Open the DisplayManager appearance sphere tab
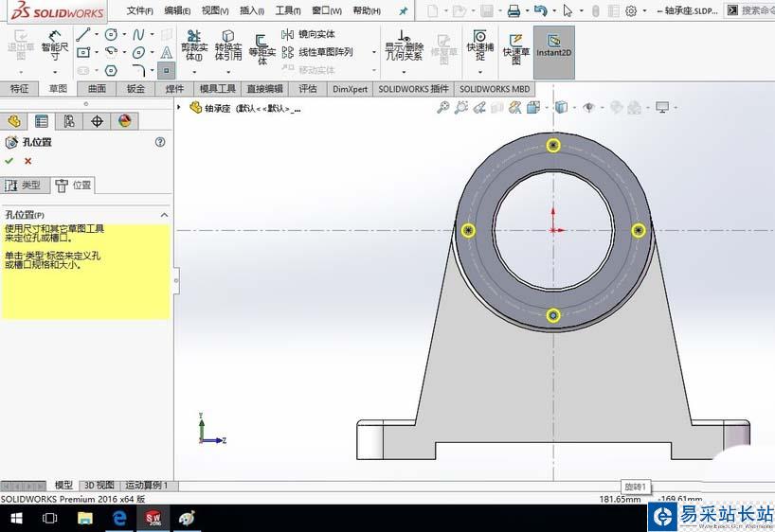Screen dimensions: 775x532 (124, 121)
